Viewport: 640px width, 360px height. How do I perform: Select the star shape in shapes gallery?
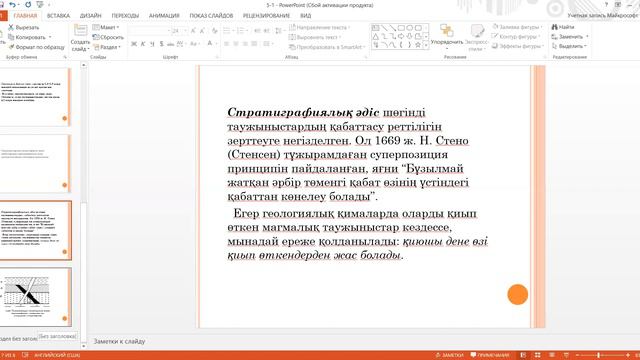[x=418, y=45]
